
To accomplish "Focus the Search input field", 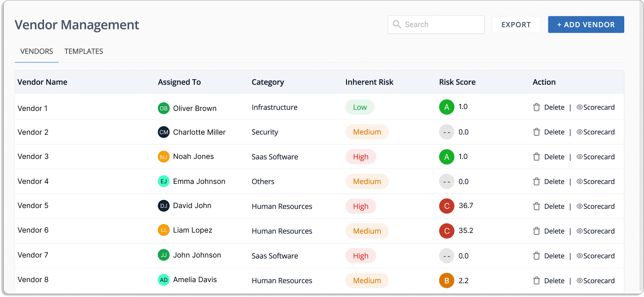I will click(436, 25).
